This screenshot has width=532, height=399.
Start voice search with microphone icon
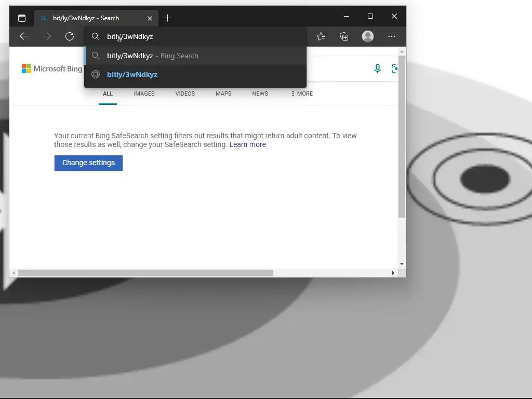tap(377, 69)
